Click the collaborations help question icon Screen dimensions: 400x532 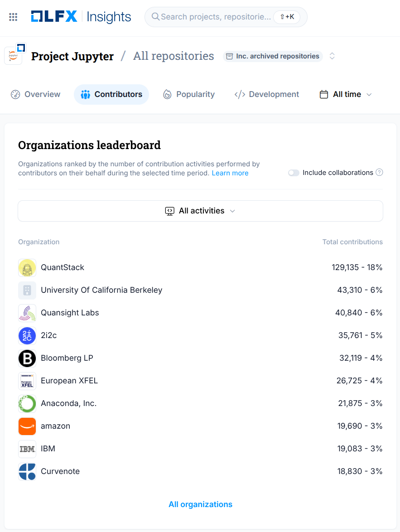click(x=379, y=172)
